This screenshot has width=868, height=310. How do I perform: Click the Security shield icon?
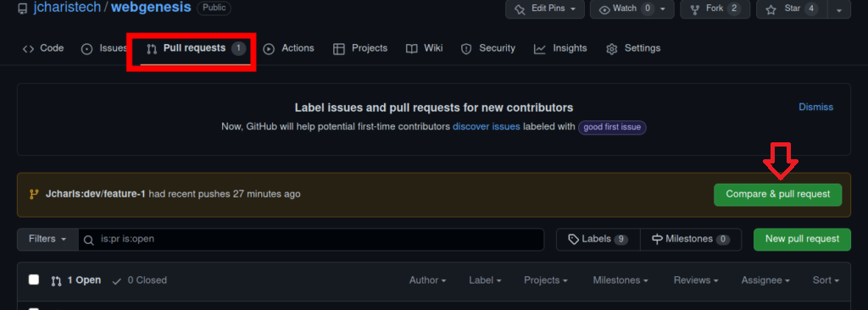[x=467, y=49]
